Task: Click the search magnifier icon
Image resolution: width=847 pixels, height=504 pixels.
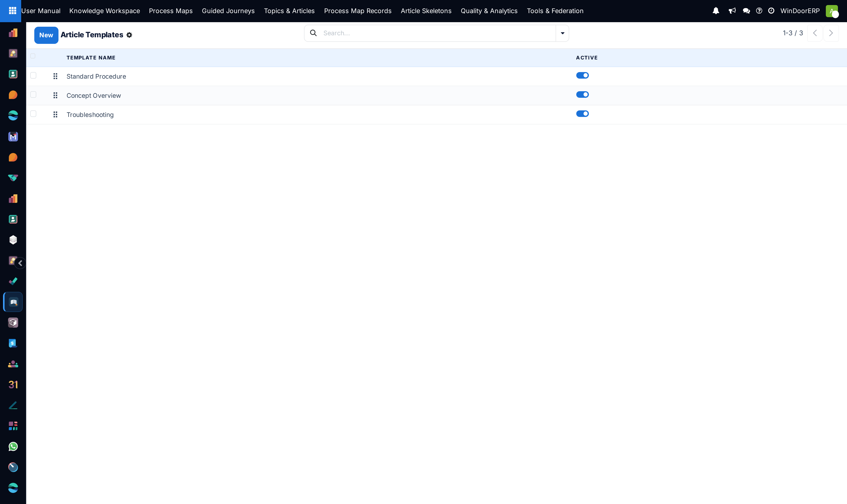Action: click(x=313, y=33)
